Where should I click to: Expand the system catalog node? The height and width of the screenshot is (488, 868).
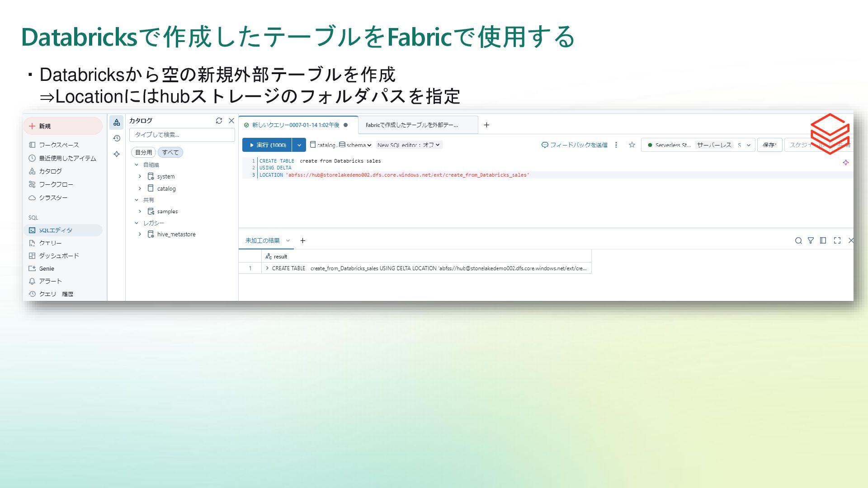click(140, 176)
